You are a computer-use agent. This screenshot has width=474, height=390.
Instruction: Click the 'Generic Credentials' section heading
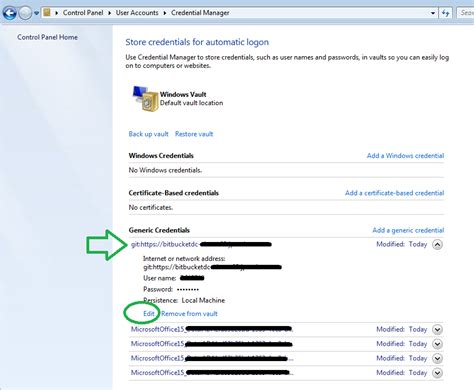[159, 230]
